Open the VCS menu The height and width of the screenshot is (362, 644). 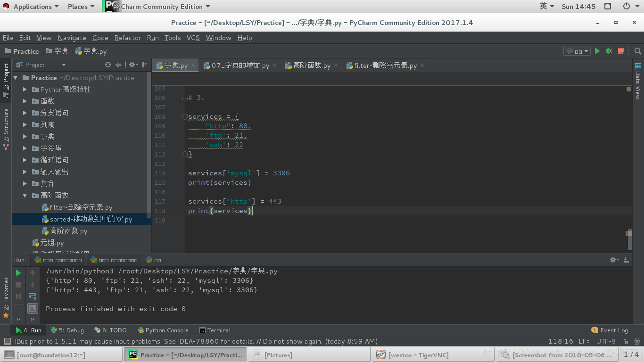(193, 38)
